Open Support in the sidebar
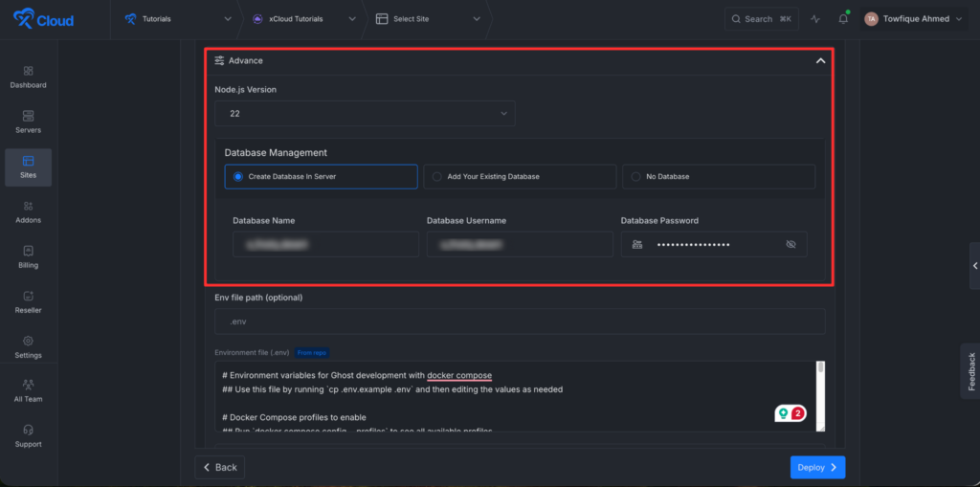The image size is (980, 487). click(x=28, y=436)
